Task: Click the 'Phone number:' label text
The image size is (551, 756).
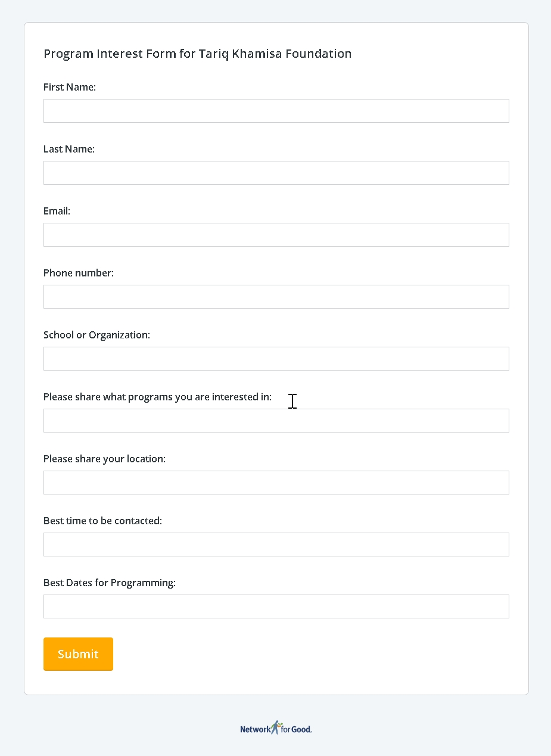Action: [x=79, y=273]
